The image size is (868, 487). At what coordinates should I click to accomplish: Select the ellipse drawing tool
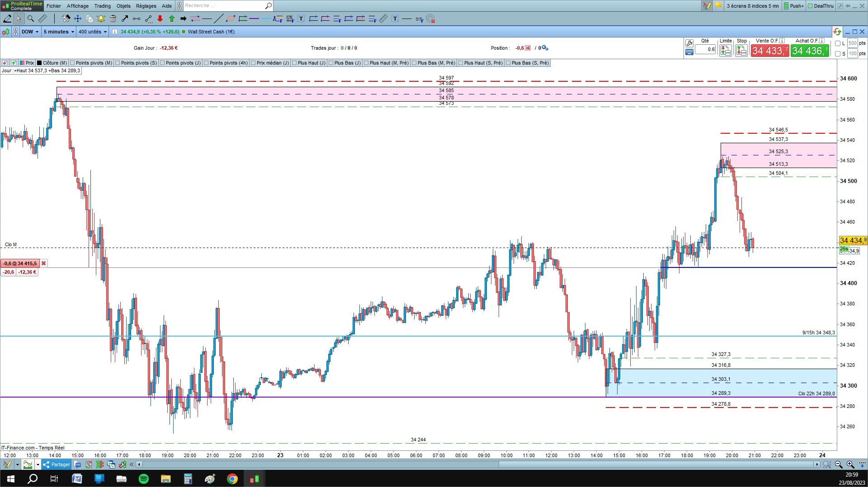click(230, 19)
